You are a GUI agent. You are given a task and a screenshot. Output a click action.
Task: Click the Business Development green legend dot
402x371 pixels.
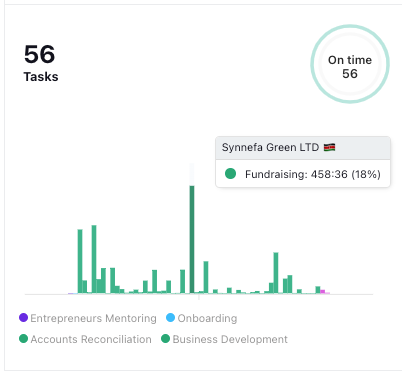pyautogui.click(x=165, y=339)
